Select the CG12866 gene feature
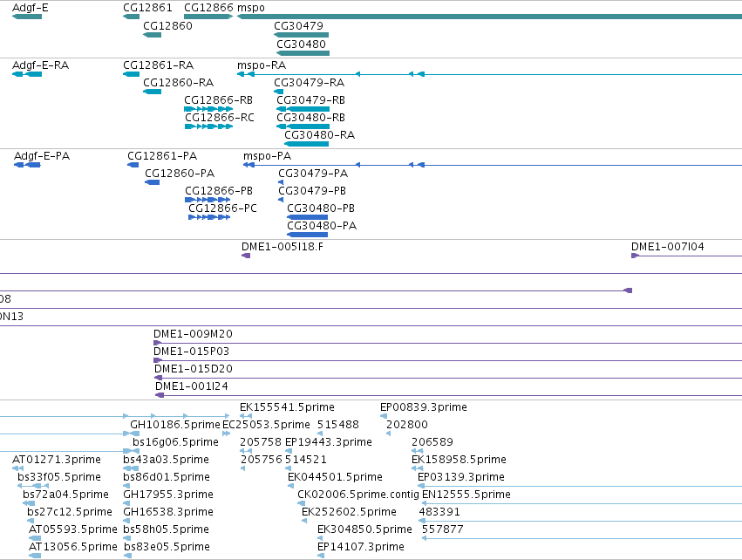 [x=208, y=17]
